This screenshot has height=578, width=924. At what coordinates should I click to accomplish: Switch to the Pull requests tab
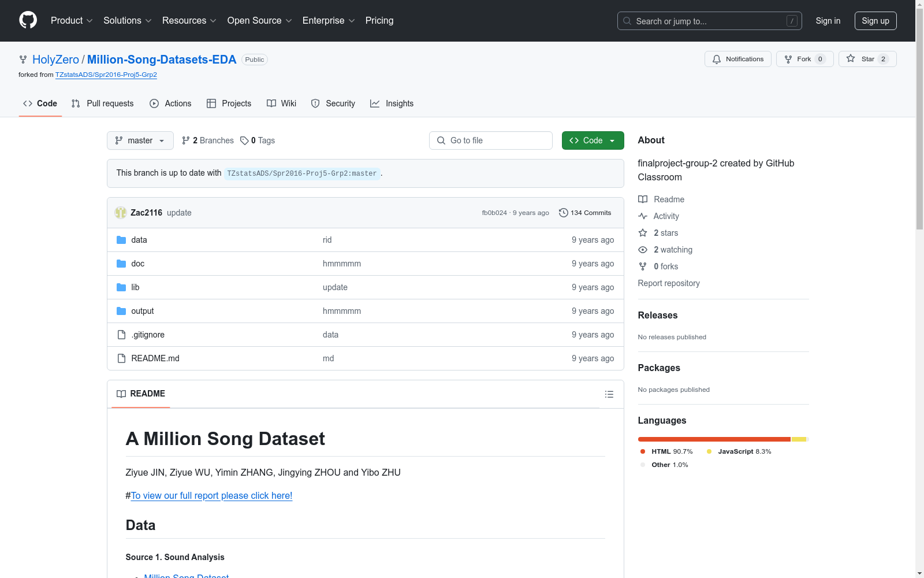(103, 103)
